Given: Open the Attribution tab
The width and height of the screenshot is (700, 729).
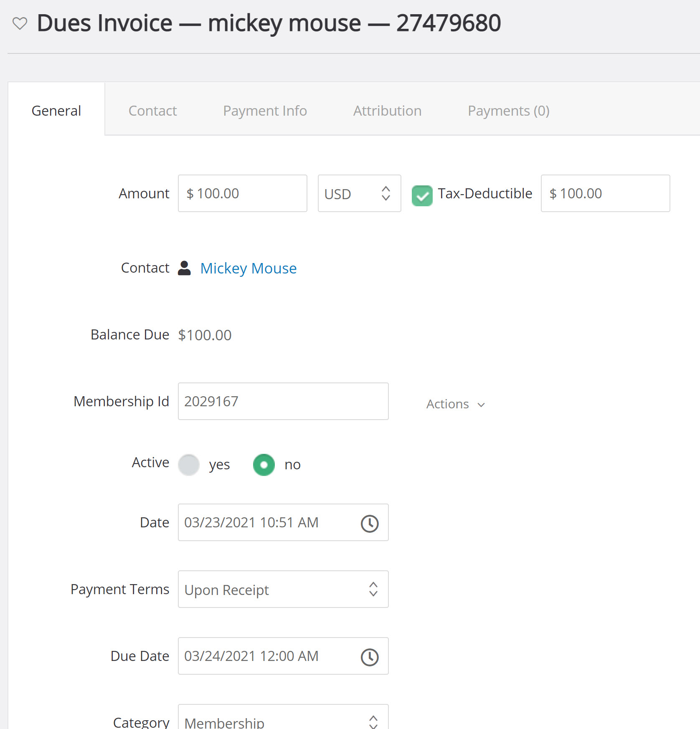Looking at the screenshot, I should (387, 111).
